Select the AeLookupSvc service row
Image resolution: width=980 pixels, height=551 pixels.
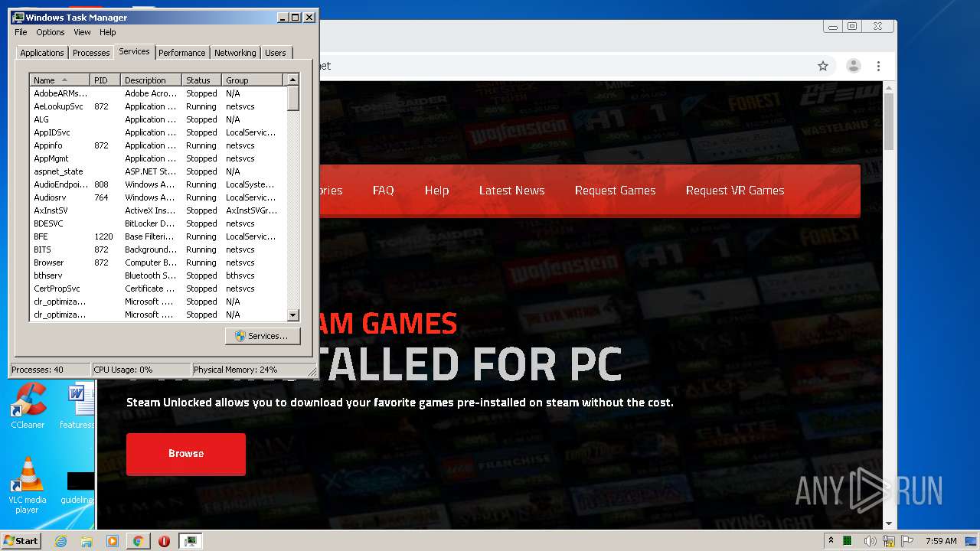click(x=158, y=106)
